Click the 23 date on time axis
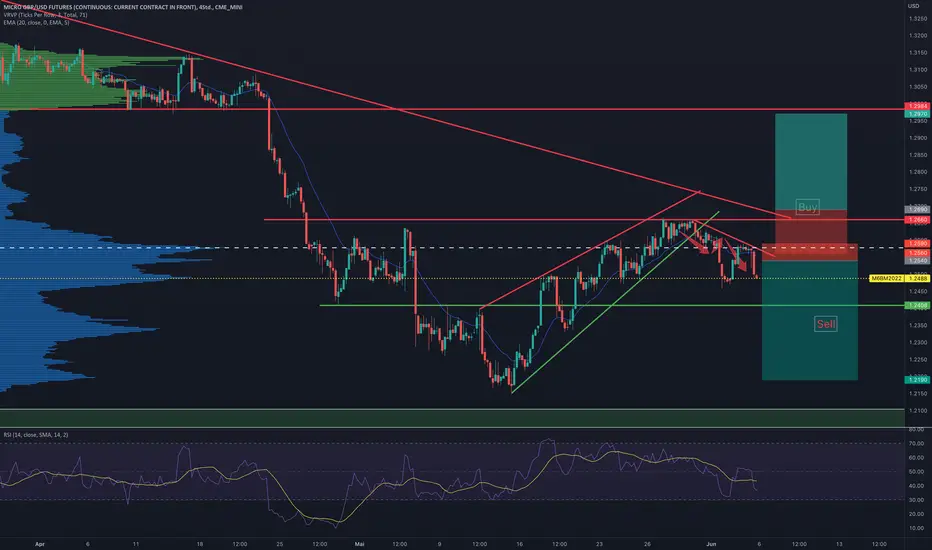Viewport: 932px width, 550px height. (599, 544)
